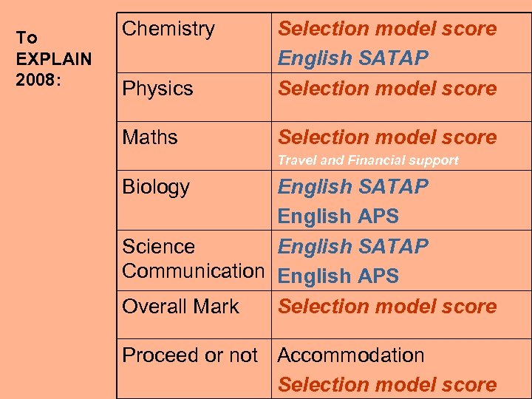The image size is (532, 399).
Task: Select the Biology row label
Action: coord(156,187)
